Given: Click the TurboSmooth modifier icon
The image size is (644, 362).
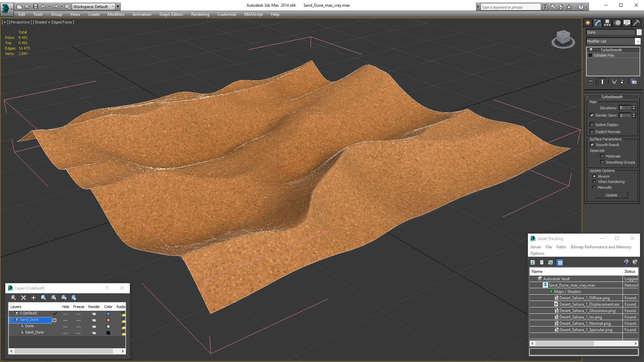Looking at the screenshot, I should pyautogui.click(x=590, y=50).
